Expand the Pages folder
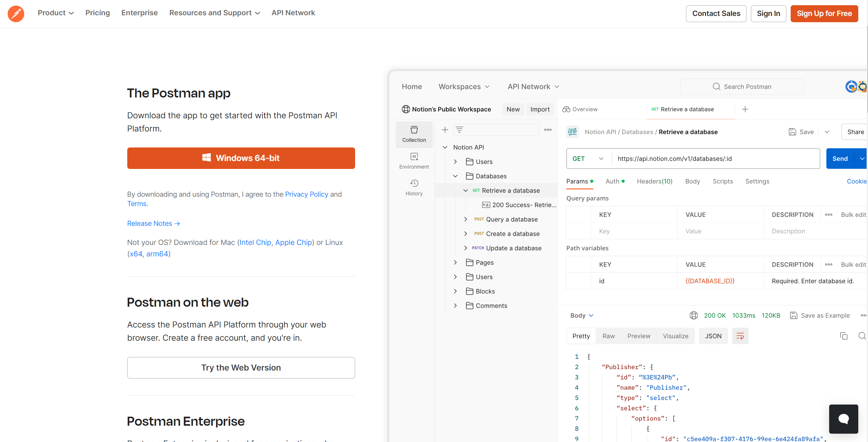Viewport: 868px width, 442px height. click(x=455, y=263)
